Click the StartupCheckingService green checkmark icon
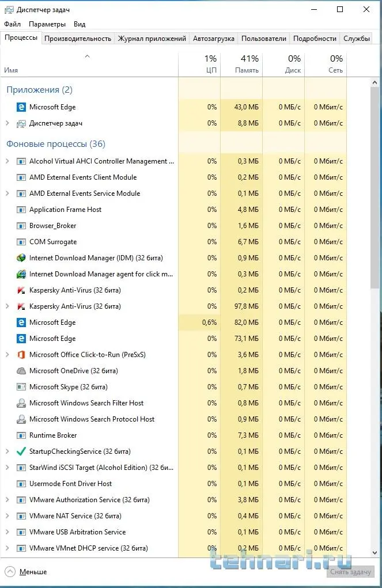 point(21,452)
